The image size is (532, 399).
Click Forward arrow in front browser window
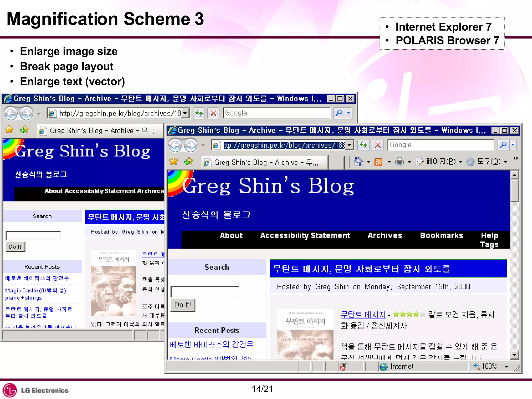point(191,145)
